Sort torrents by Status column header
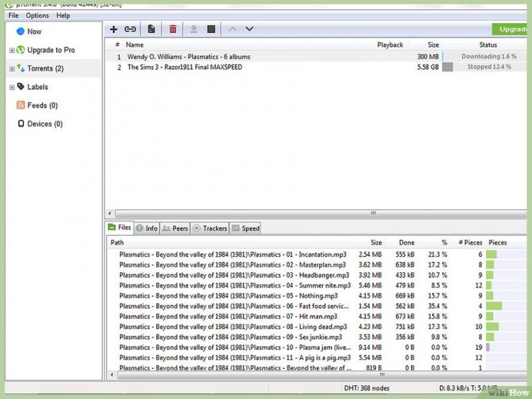 (488, 45)
